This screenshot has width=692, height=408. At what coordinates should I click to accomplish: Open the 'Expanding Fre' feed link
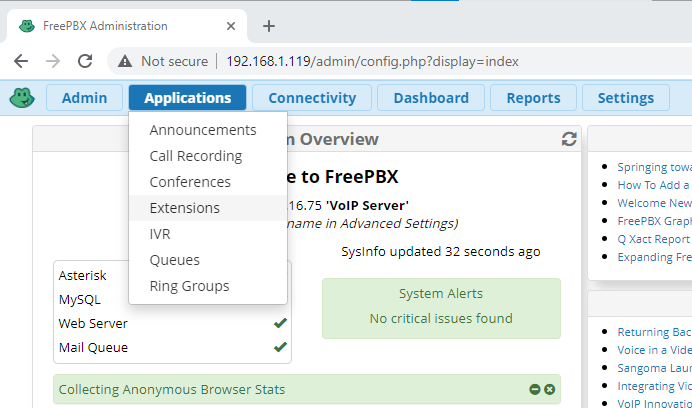[x=654, y=257]
